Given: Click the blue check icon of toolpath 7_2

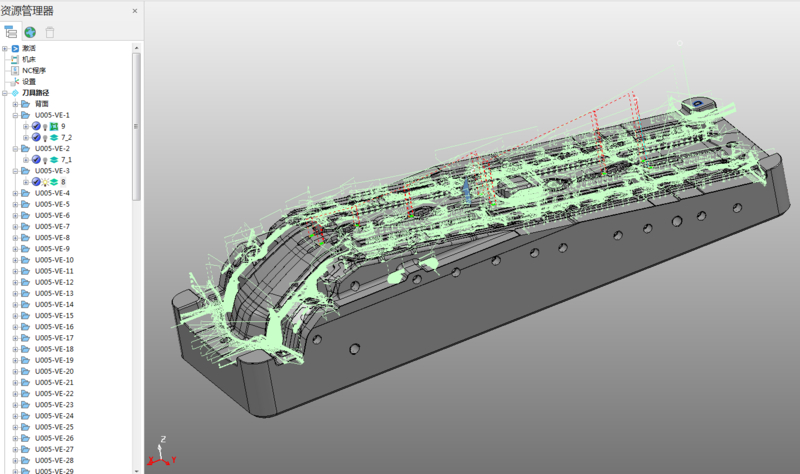Looking at the screenshot, I should click(36, 137).
